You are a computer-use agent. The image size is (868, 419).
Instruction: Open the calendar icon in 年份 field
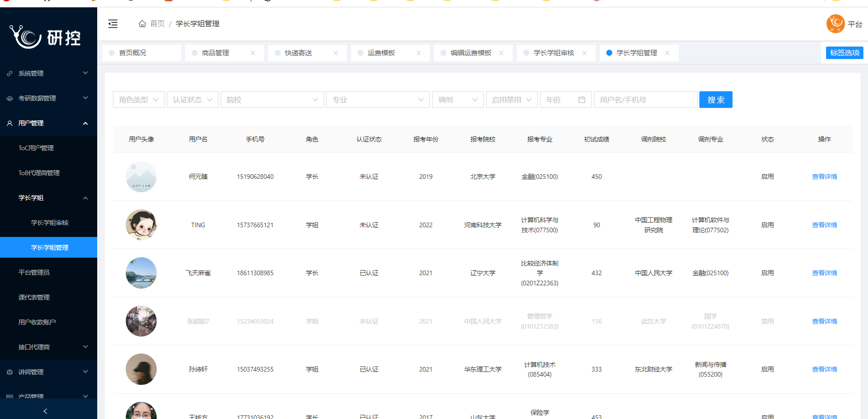pyautogui.click(x=581, y=100)
